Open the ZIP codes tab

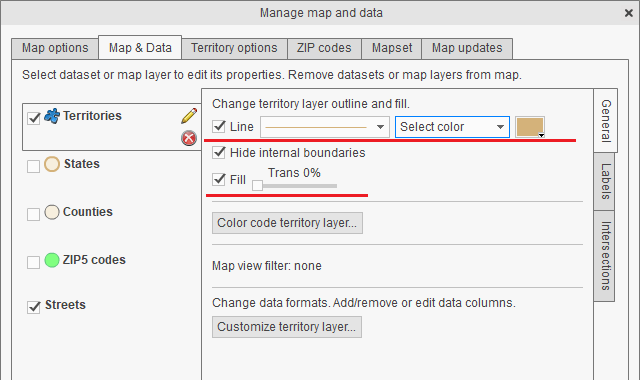coord(324,48)
